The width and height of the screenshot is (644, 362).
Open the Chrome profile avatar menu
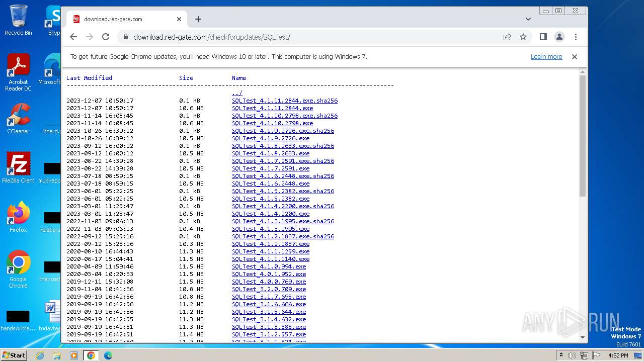[559, 37]
